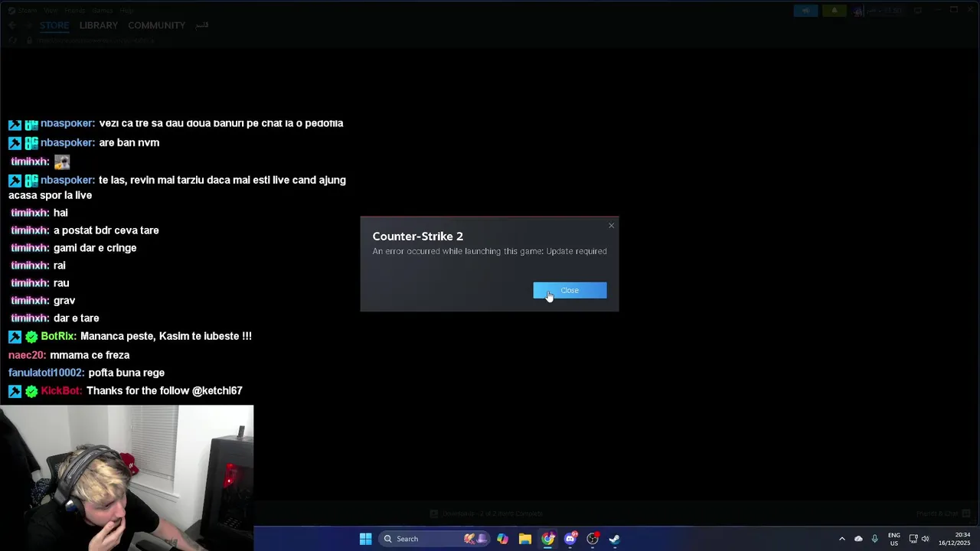Open File Explorer from the taskbar
This screenshot has height=551, width=980.
(x=525, y=539)
